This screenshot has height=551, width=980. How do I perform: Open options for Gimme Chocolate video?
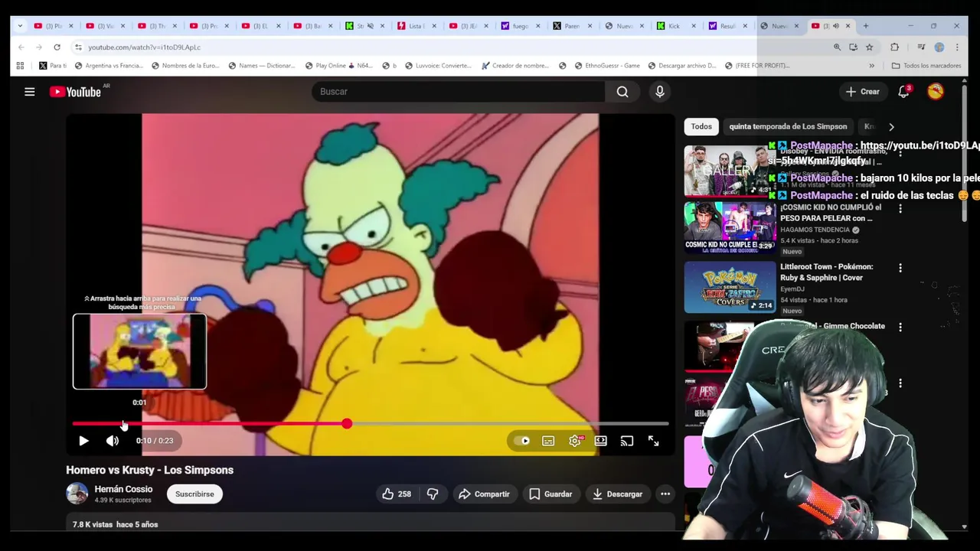[x=900, y=328]
